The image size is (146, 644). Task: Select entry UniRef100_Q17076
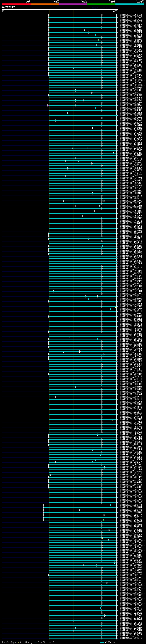pyautogui.click(x=131, y=371)
